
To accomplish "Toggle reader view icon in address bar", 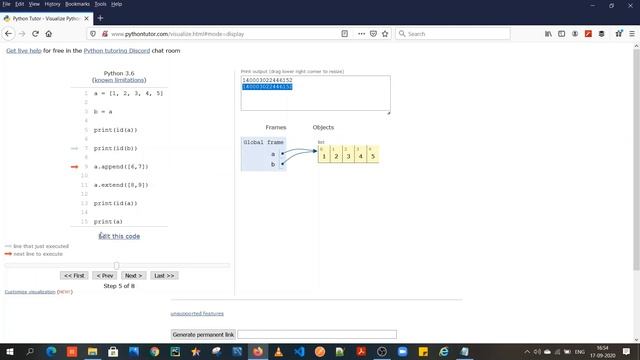I will [344, 34].
